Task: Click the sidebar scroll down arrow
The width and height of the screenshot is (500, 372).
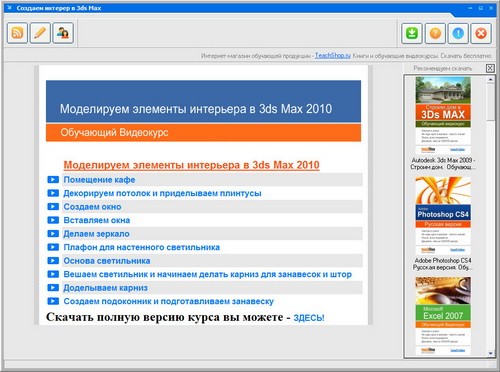Action: 490,353
